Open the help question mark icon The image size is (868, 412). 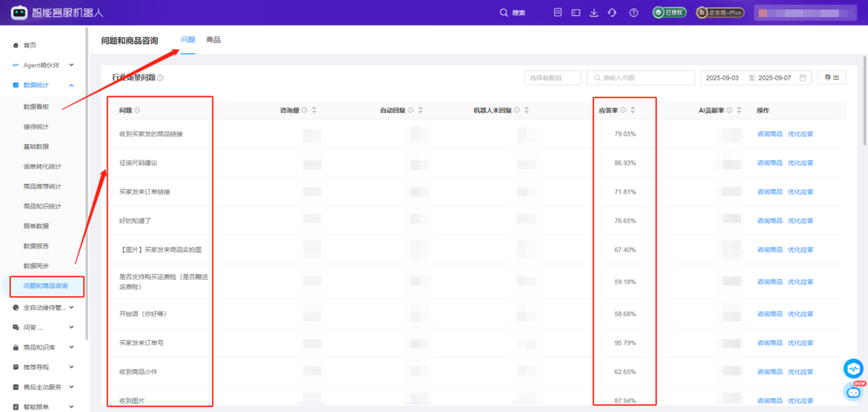coord(633,13)
